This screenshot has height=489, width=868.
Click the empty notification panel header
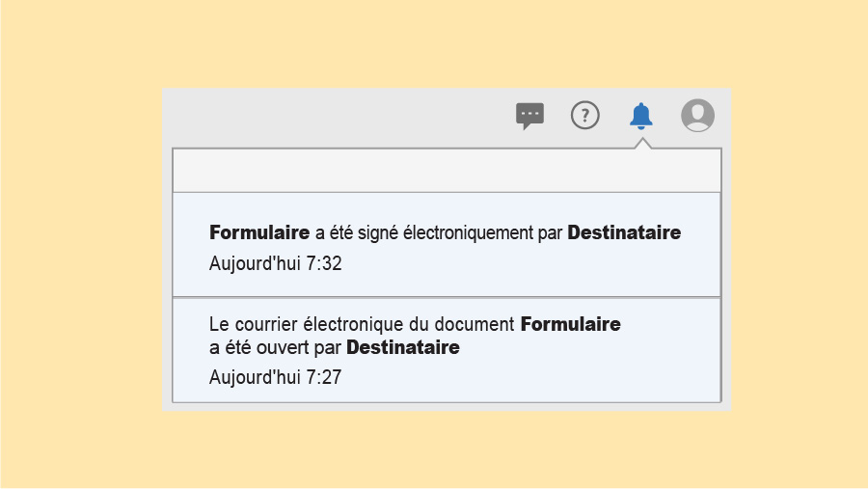tap(446, 171)
